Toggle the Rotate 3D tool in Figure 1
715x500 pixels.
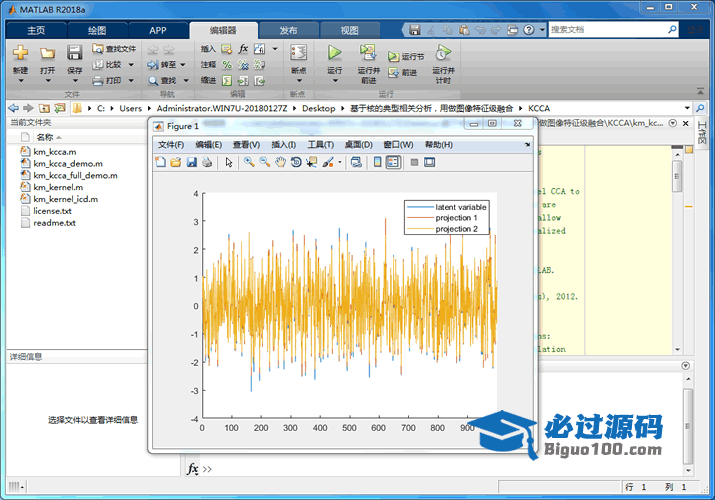point(295,162)
